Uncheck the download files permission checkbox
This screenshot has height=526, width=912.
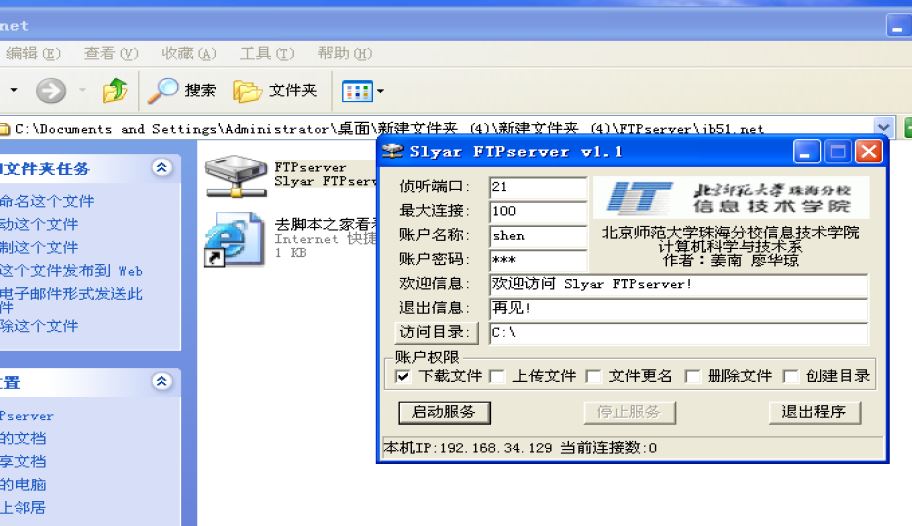coord(402,376)
